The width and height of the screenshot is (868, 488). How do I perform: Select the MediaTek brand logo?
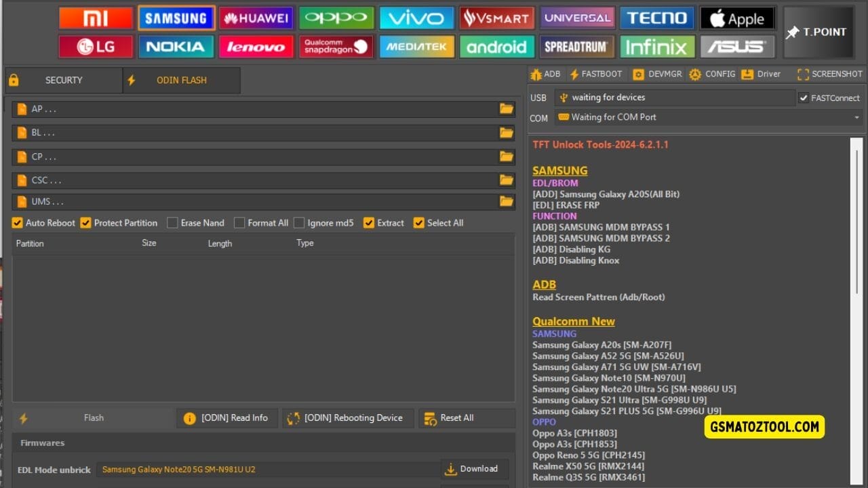coord(416,47)
